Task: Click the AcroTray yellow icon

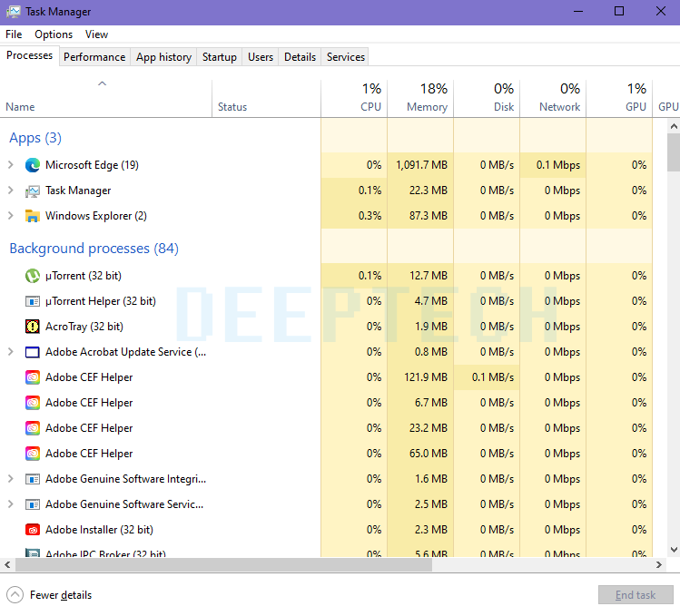Action: tap(33, 327)
